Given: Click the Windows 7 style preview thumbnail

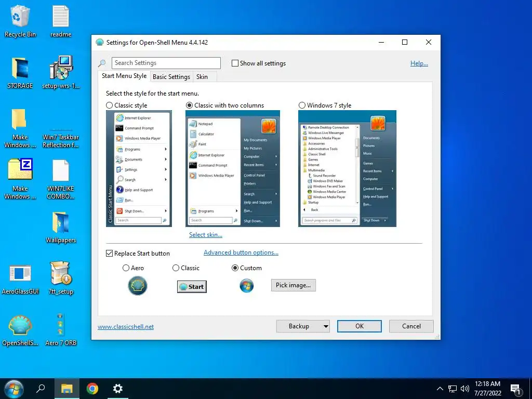Looking at the screenshot, I should pos(347,169).
